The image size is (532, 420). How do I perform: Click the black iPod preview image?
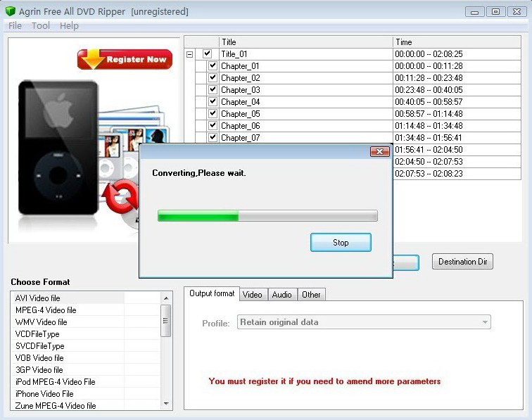pyautogui.click(x=58, y=148)
